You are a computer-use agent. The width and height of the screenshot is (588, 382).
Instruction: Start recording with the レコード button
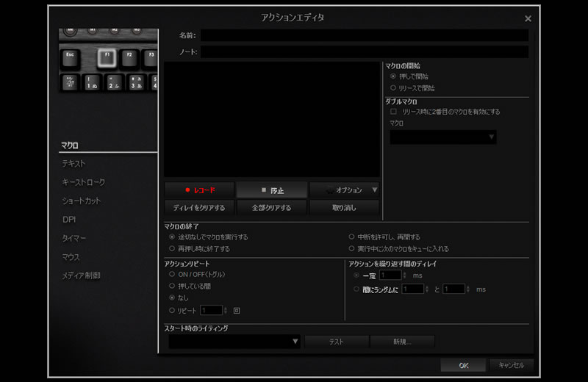(199, 190)
